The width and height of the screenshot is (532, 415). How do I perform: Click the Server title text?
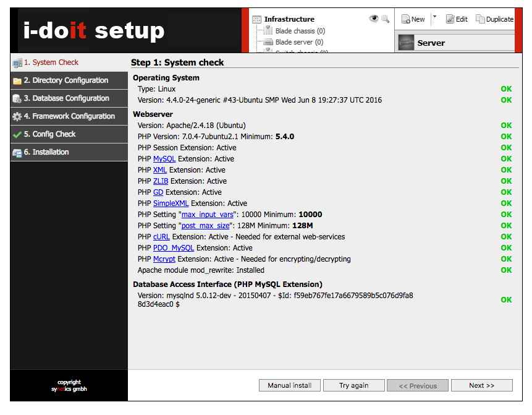[x=431, y=43]
